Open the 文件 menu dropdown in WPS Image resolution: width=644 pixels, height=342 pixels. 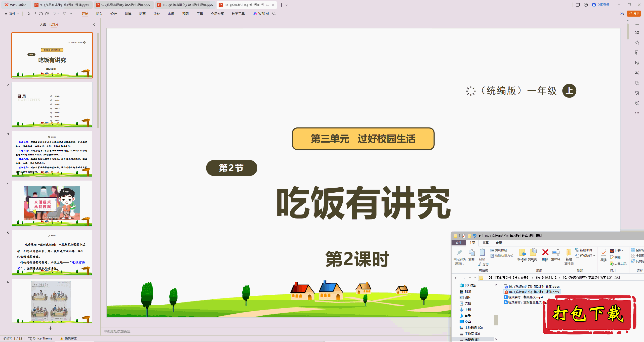point(12,14)
